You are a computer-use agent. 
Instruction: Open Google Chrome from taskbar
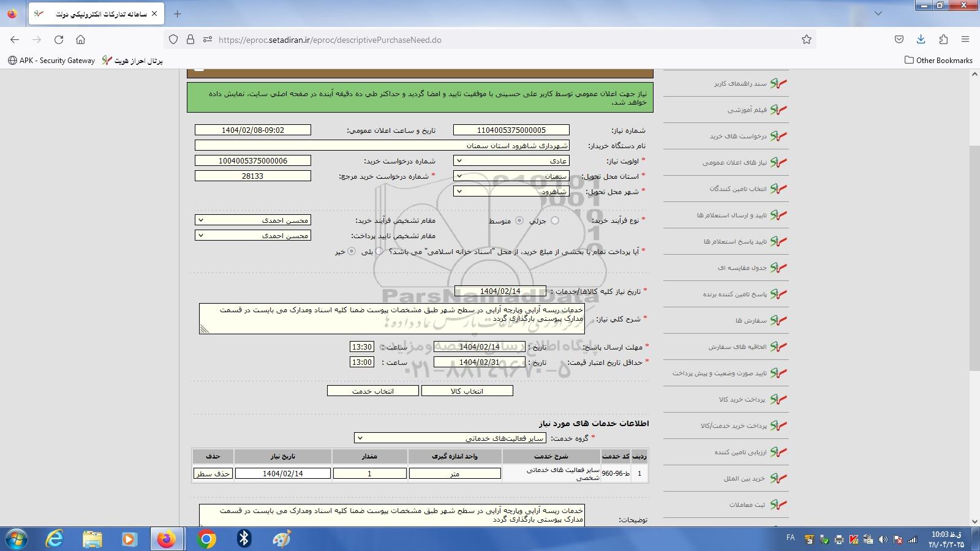click(206, 539)
